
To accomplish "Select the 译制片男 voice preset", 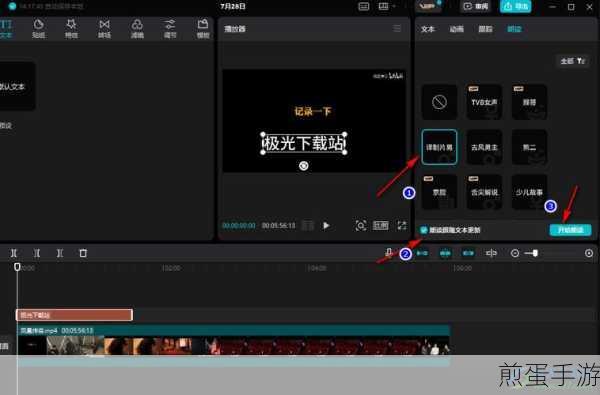I will pos(439,147).
